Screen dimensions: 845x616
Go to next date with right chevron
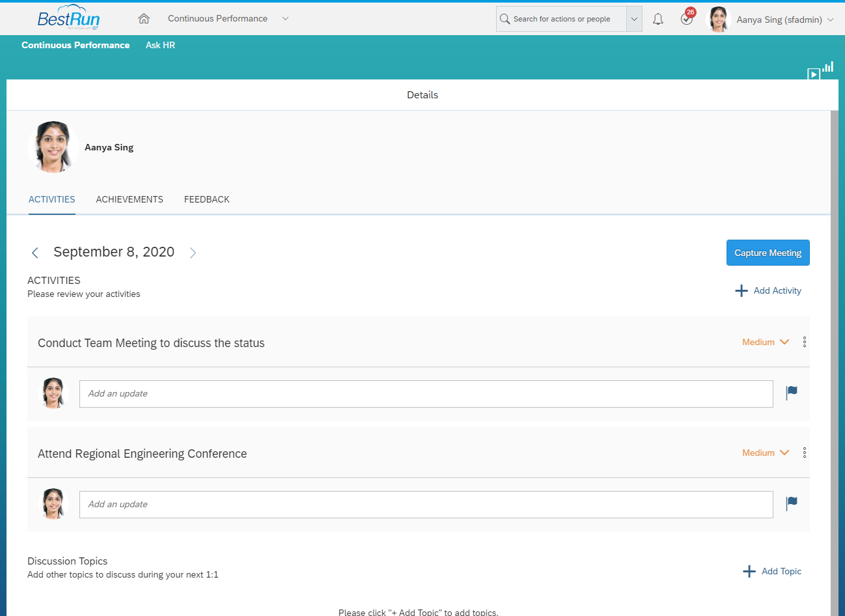coord(193,253)
